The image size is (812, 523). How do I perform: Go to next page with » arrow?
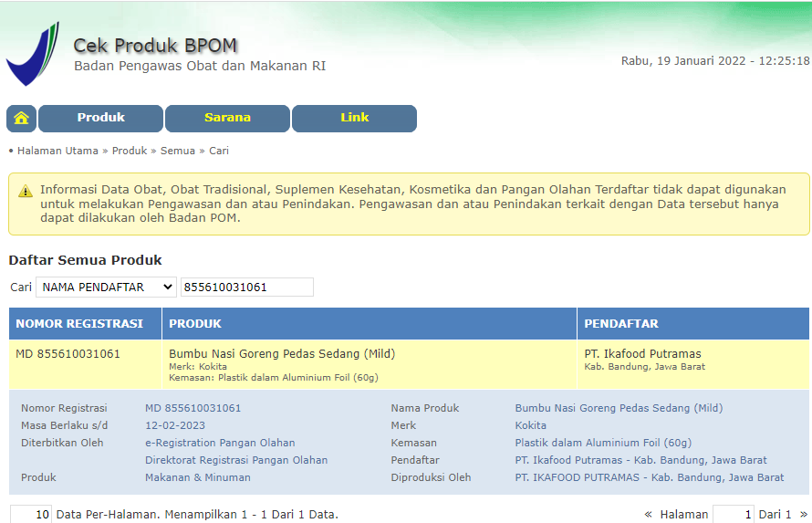[803, 514]
